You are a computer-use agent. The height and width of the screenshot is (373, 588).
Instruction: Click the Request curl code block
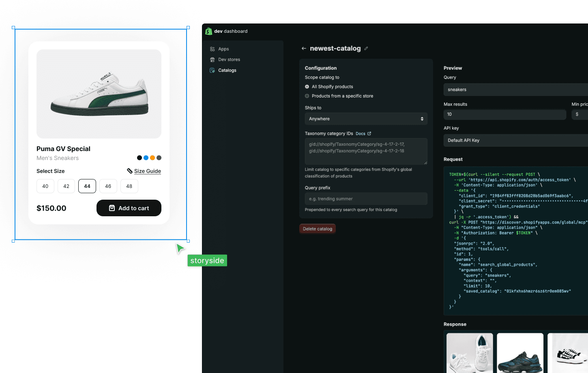tap(516, 241)
